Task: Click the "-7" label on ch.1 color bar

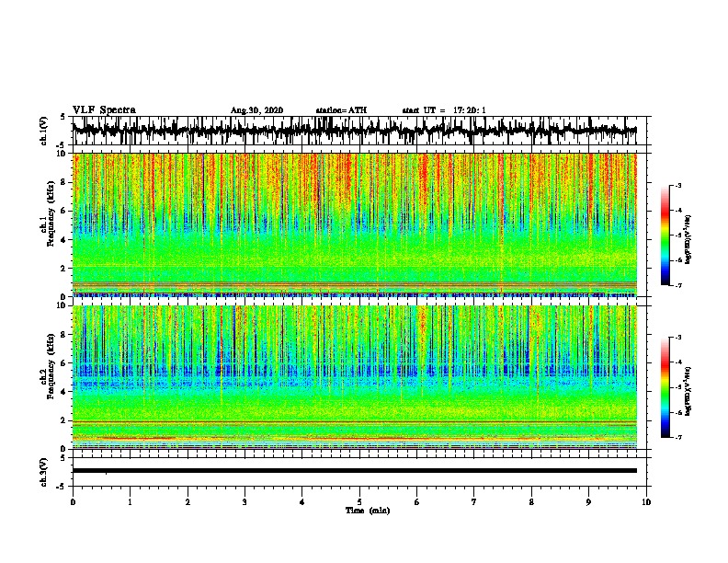Action: pos(678,285)
